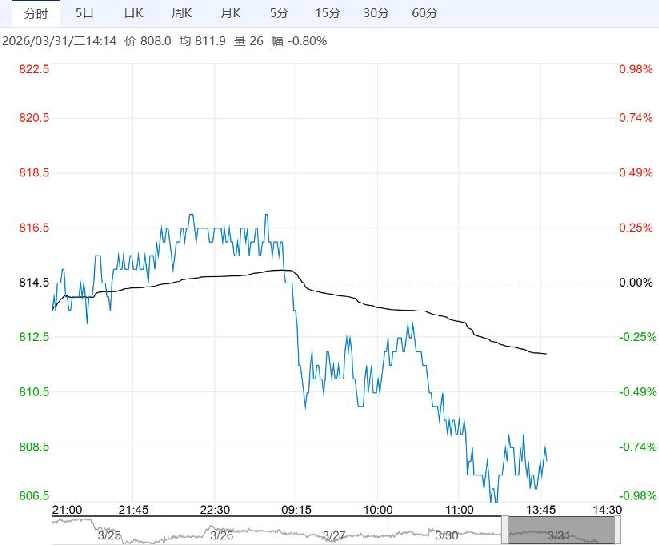
Task: Click the 均 811.9 average price readout
Action: point(201,41)
